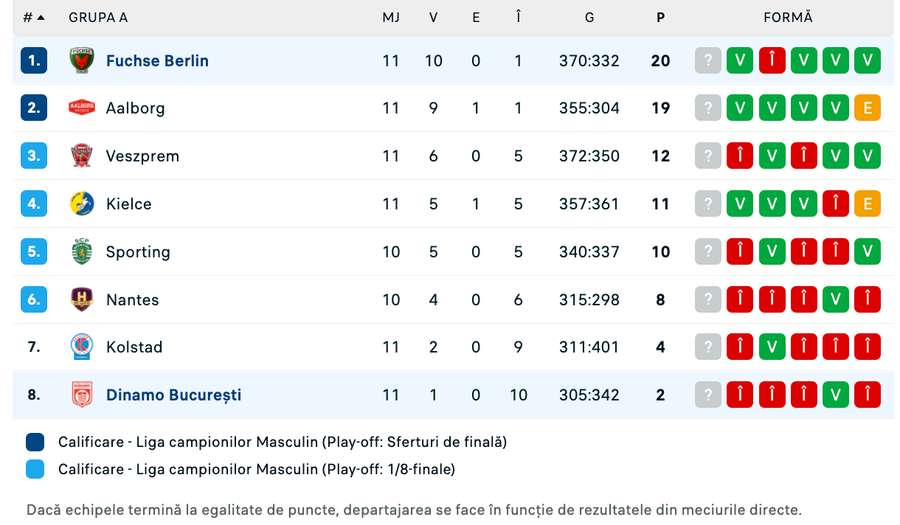Click Fuchse Berlin's red loss form badge
Screen dimensions: 900x525
pos(772,61)
